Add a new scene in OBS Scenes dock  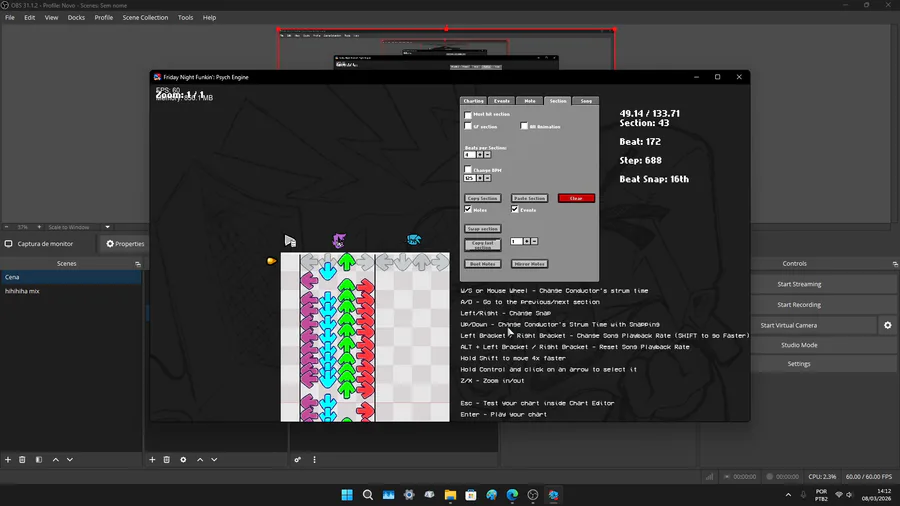tap(8, 460)
